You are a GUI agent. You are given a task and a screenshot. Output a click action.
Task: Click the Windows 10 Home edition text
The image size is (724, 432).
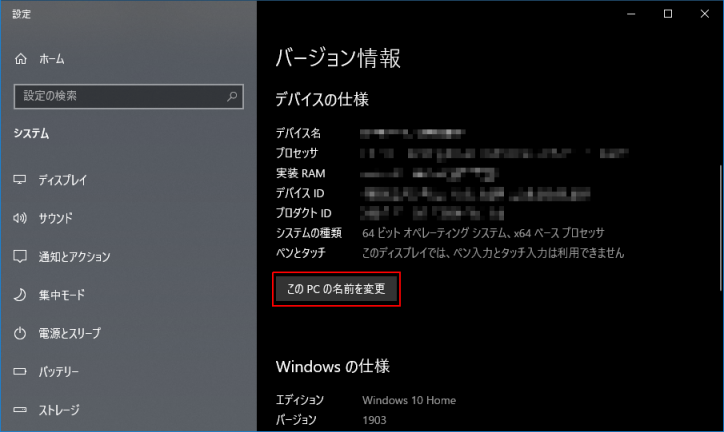pos(409,400)
